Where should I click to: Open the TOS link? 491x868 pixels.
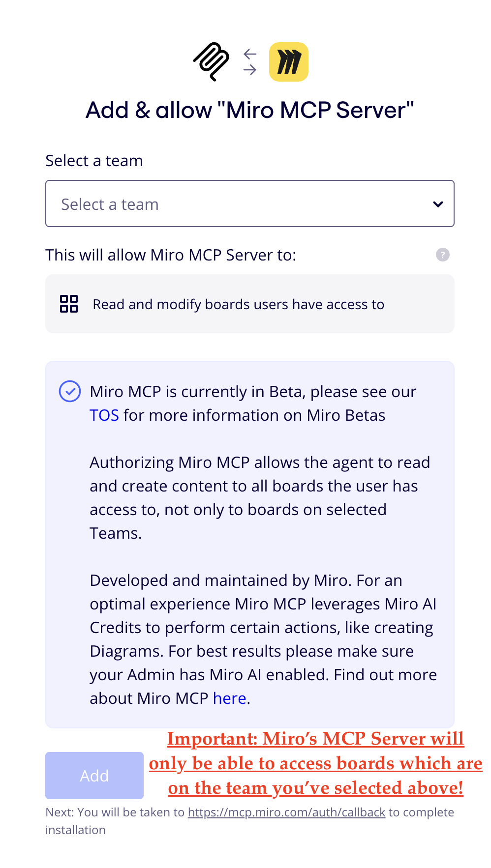103,415
